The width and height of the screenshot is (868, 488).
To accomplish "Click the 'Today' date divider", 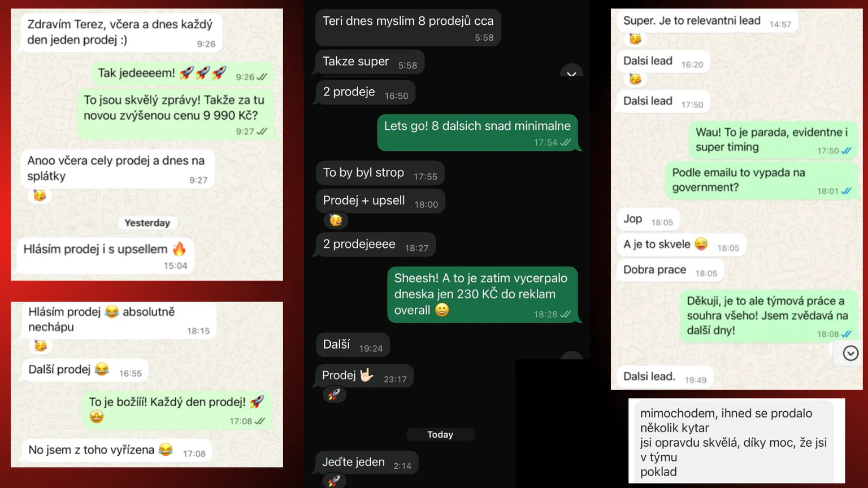I will [440, 434].
